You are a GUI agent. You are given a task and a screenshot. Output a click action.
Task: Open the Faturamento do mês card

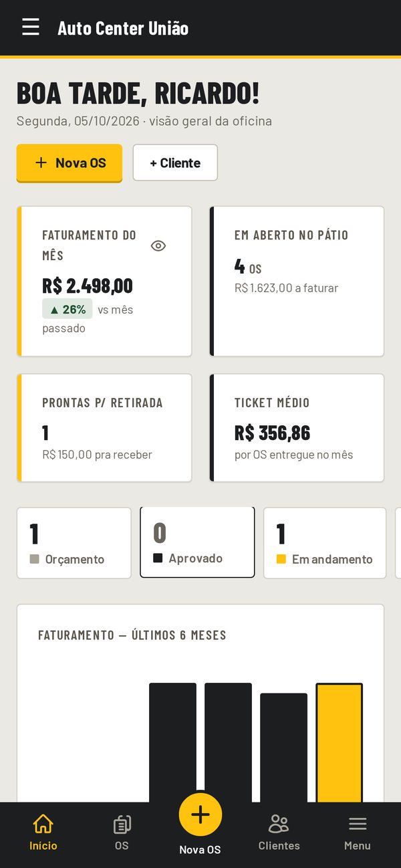tap(104, 282)
